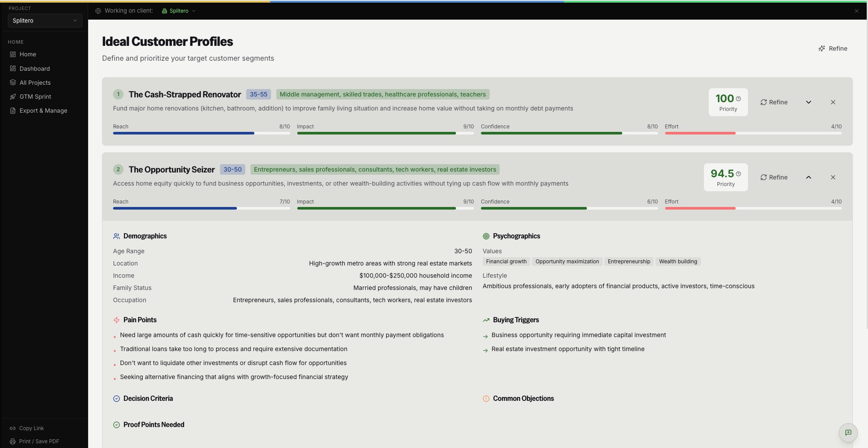Viewport: 868px width, 448px height.
Task: Click the Impact bar of Opportunity Seizer
Action: (385, 208)
